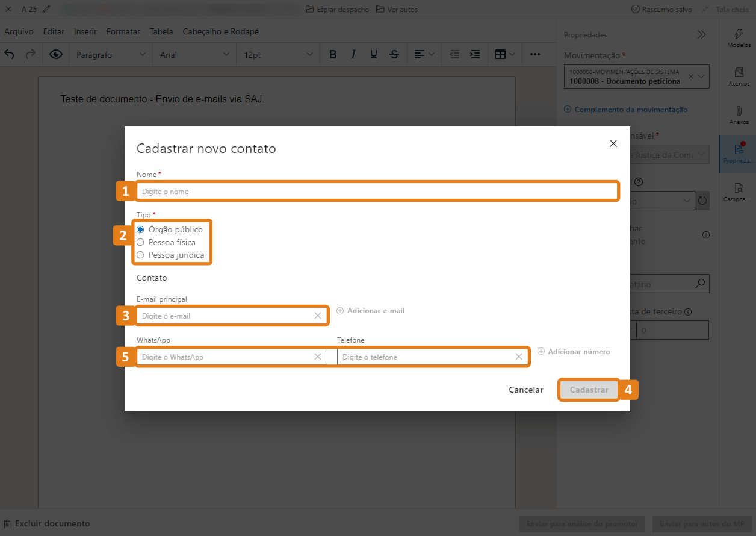This screenshot has height=536, width=756.
Task: Clear the E-mail principal field
Action: pos(318,316)
